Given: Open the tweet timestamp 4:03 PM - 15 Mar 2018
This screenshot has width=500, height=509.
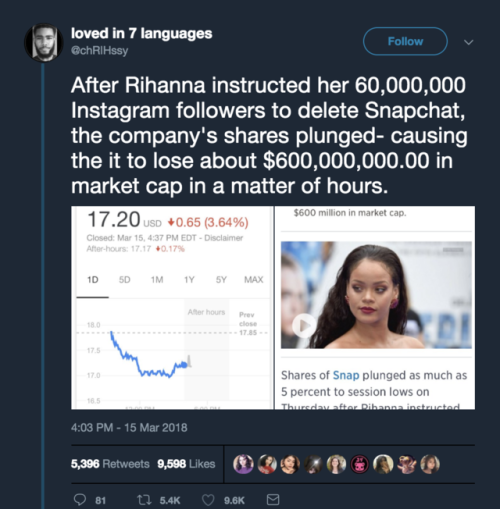Looking at the screenshot, I should tap(129, 427).
